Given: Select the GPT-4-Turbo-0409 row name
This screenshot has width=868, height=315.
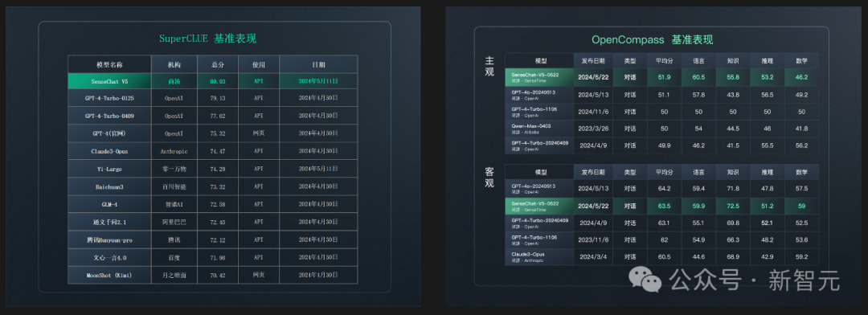Looking at the screenshot, I should [x=109, y=116].
